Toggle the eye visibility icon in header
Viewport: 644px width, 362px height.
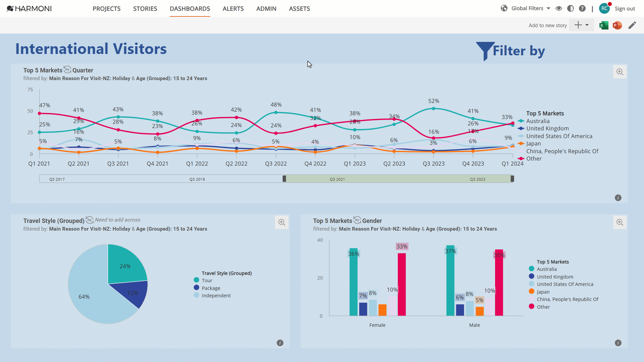click(559, 8)
